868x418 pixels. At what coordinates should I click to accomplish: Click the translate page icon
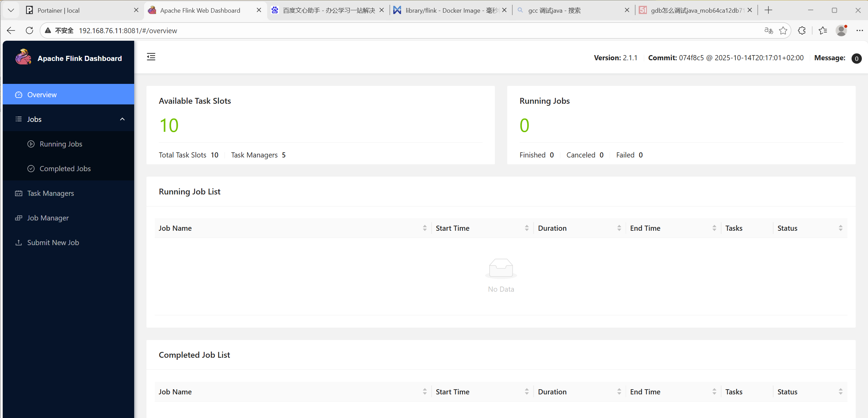[x=768, y=30]
